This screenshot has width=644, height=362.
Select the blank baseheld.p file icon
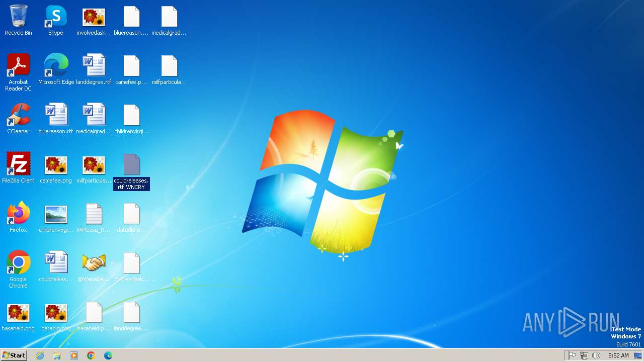[94, 316]
